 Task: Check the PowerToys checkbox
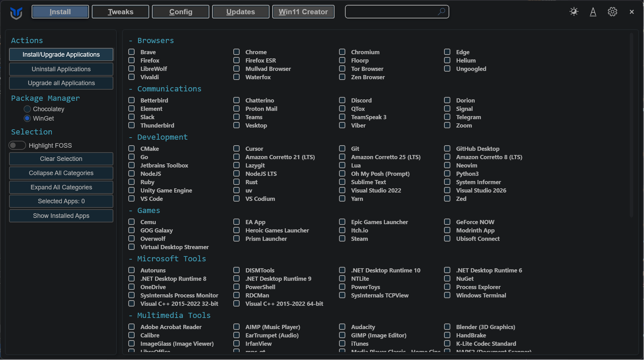coord(342,287)
